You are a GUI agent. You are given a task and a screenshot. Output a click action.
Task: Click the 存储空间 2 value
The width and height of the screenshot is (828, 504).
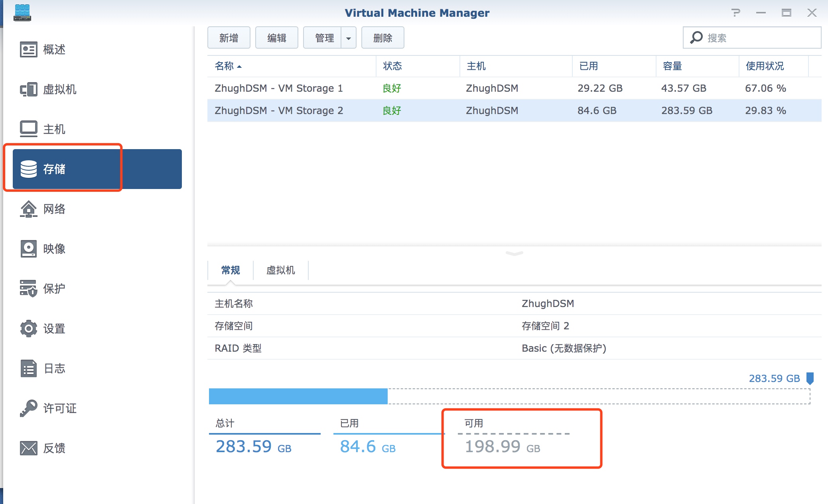[545, 326]
